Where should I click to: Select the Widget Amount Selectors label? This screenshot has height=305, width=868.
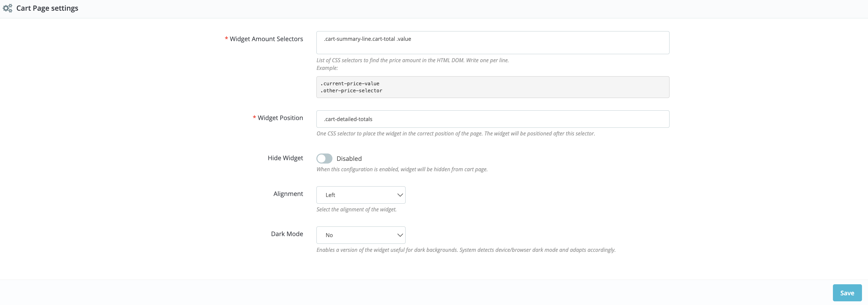[266, 39]
